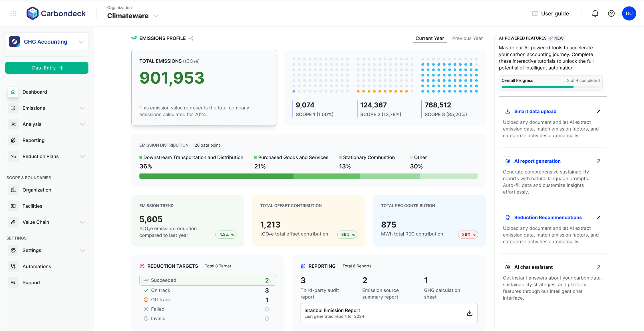
Task: Click the Data Entry button
Action: [47, 68]
